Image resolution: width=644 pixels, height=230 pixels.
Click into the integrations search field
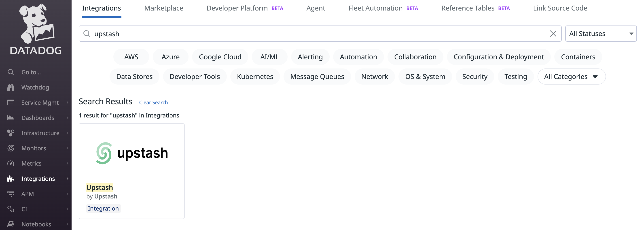320,34
